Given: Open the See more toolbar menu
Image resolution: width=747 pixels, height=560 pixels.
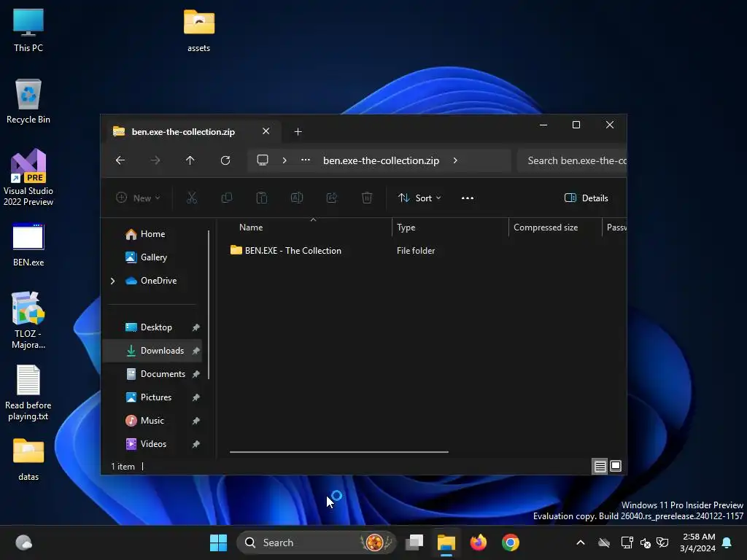Looking at the screenshot, I should (468, 198).
